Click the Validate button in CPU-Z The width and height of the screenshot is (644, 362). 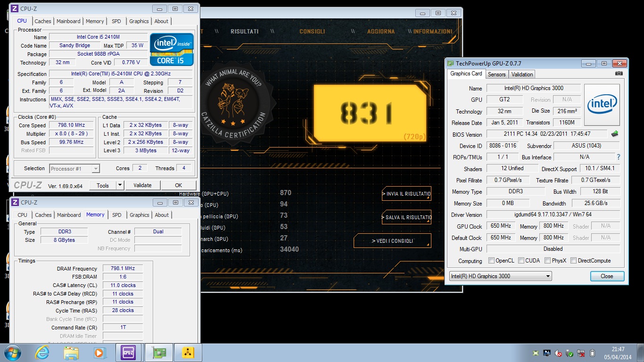[142, 185]
